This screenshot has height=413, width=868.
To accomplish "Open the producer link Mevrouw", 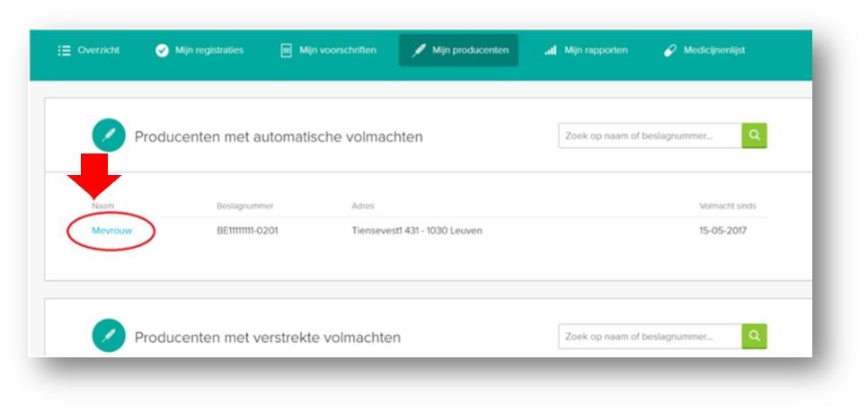I will click(111, 231).
